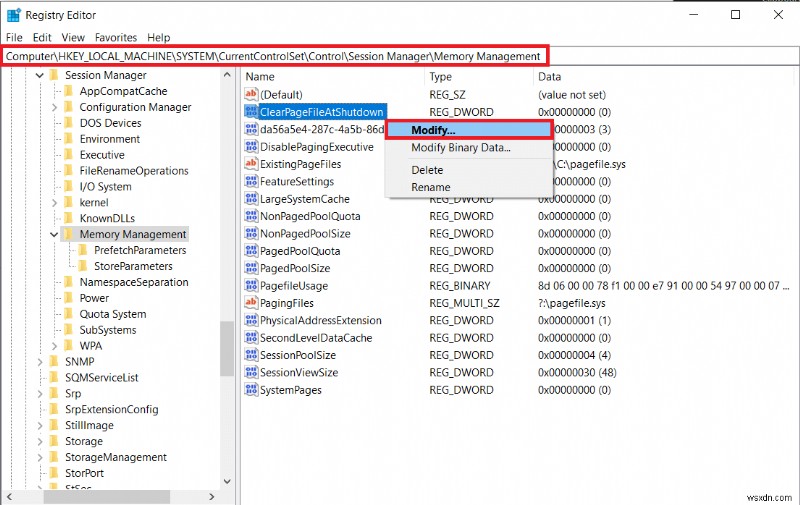Select the KnownDLLs tree item
The width and height of the screenshot is (800, 505).
tap(107, 218)
